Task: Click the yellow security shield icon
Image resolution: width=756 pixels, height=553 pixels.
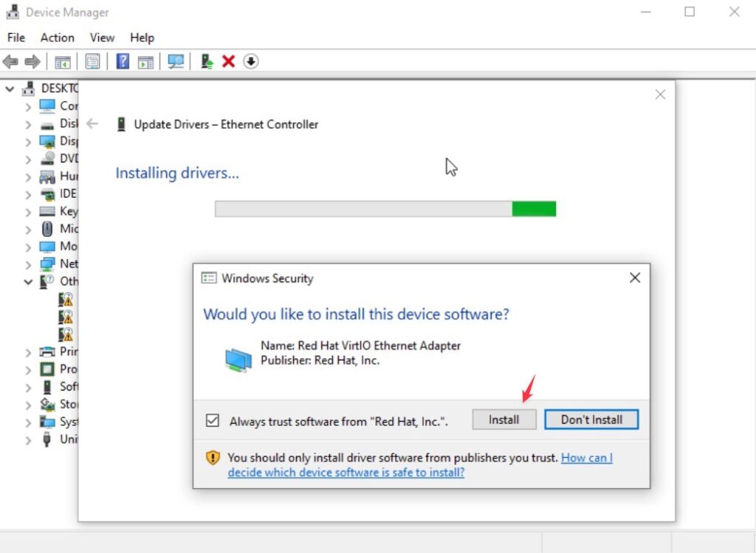Action: [213, 458]
